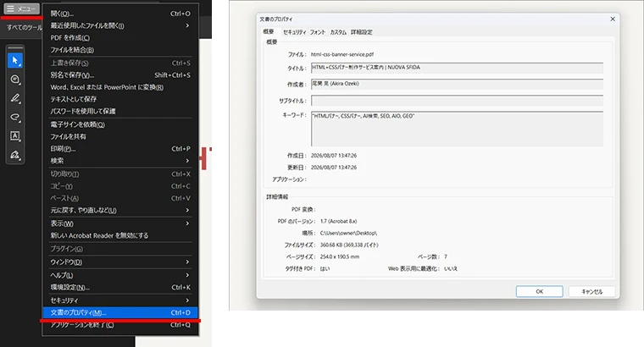This screenshot has height=347, width=644.
Task: Open 環境設定(N)... from menu
Action: click(120, 287)
